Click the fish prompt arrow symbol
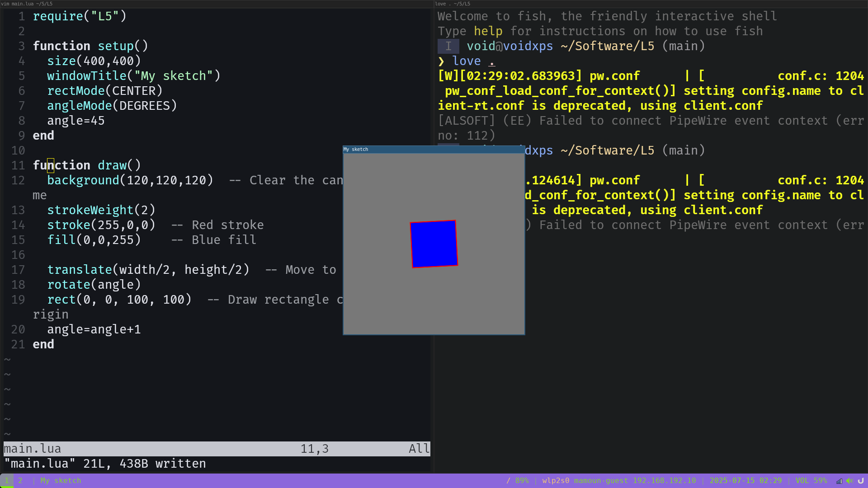The height and width of the screenshot is (488, 868). (441, 61)
